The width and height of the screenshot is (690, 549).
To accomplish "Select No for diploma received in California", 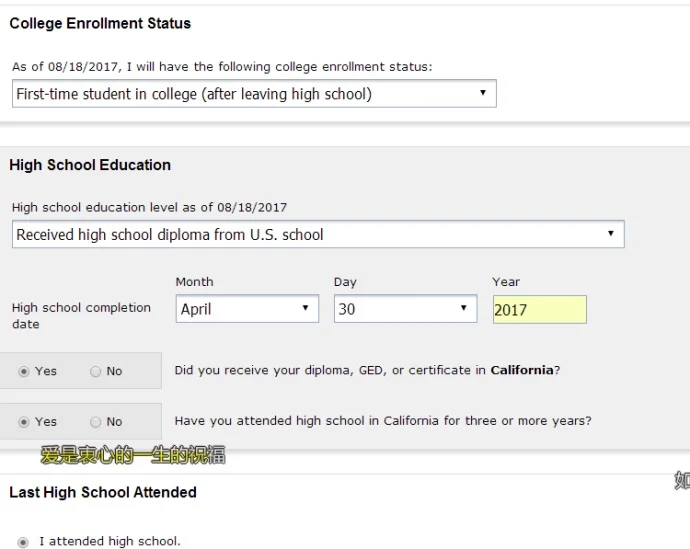I will (96, 371).
